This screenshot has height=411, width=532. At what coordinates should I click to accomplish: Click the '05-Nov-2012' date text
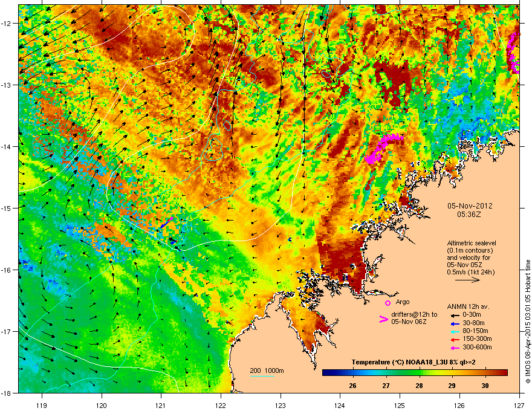pos(470,206)
